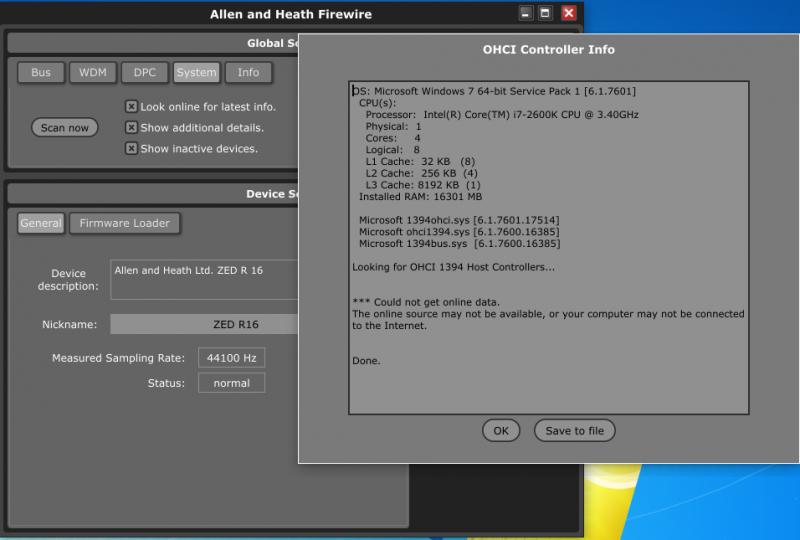Click the L1 Cache: 32 KB line
This screenshot has width=800, height=540.
(420, 162)
